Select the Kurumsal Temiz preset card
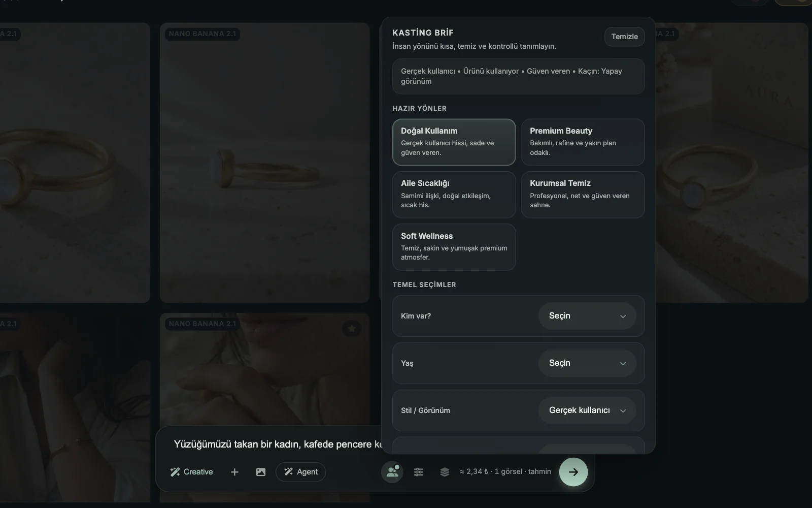812x508 pixels. (x=583, y=195)
